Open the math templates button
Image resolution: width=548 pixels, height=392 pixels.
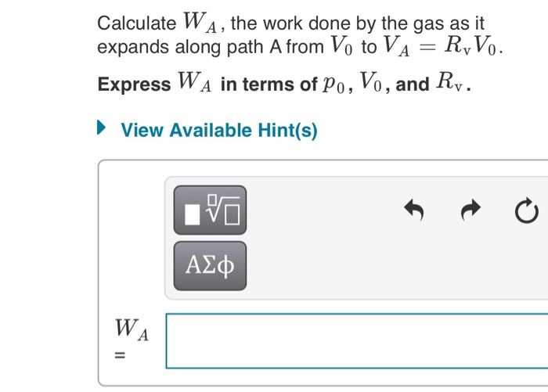tap(209, 210)
